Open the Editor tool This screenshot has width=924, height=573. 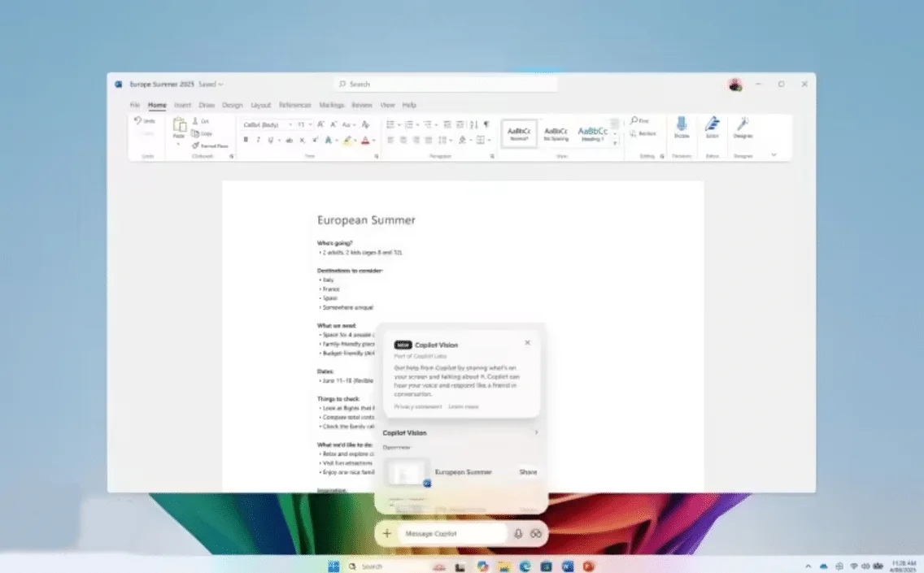coord(712,127)
